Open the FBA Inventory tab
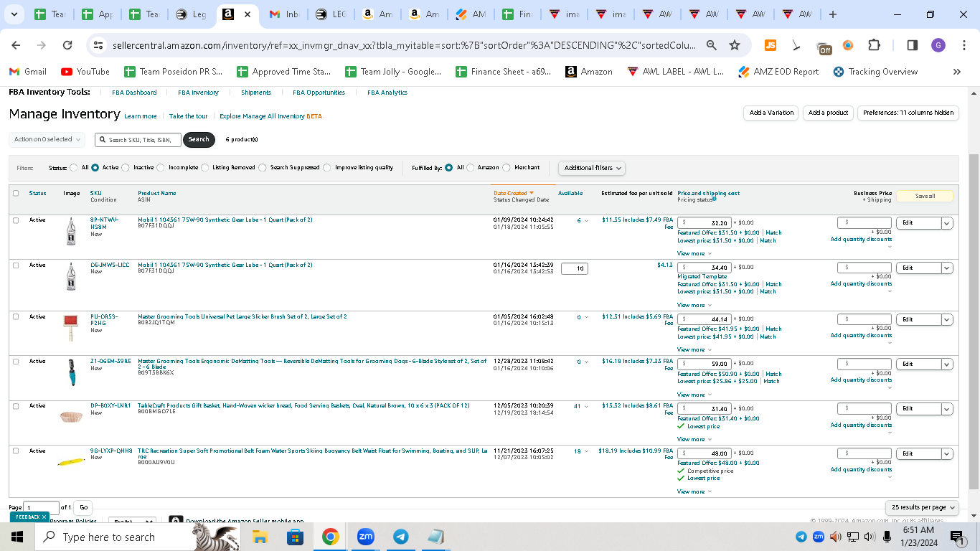The image size is (980, 551). 198,93
